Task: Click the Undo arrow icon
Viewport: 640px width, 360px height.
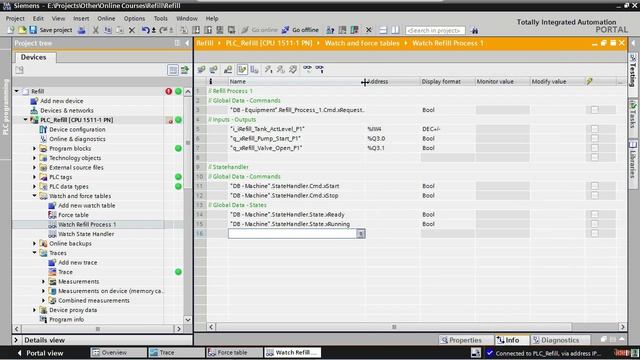Action: click(145, 30)
